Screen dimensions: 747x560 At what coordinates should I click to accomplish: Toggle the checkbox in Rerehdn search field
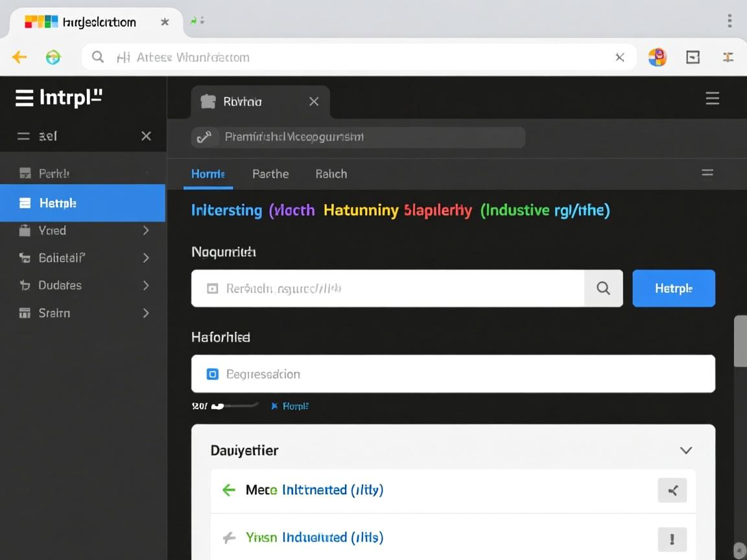(212, 288)
